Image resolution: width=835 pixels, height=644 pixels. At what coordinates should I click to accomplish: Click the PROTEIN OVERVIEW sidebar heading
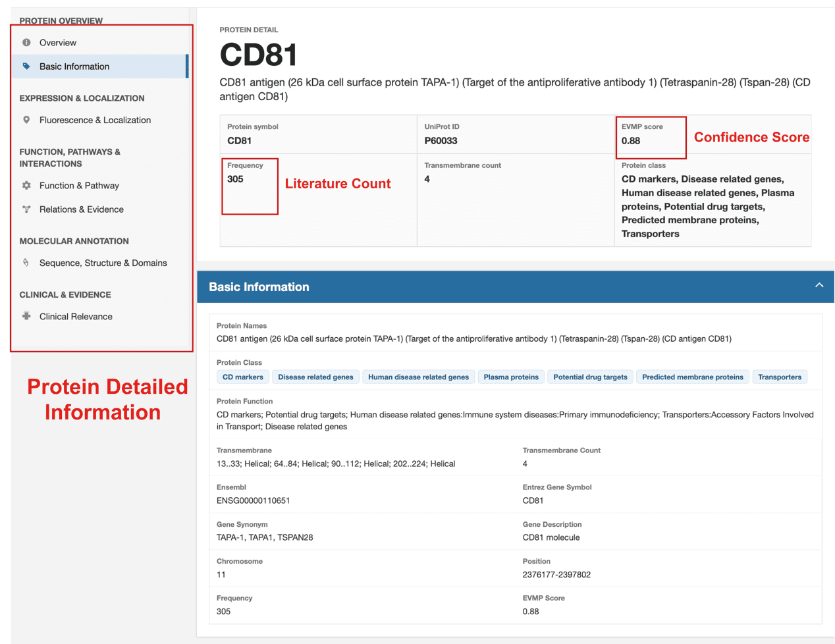coord(61,21)
